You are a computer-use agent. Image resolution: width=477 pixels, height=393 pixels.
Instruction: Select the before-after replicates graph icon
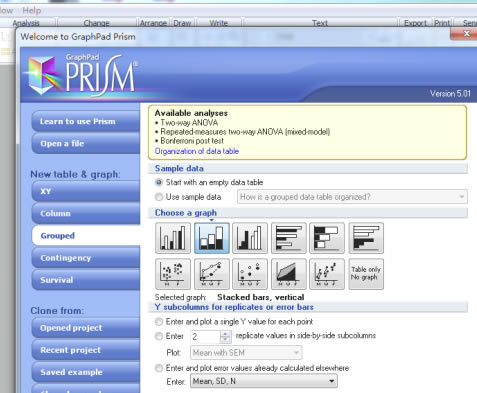click(x=327, y=274)
